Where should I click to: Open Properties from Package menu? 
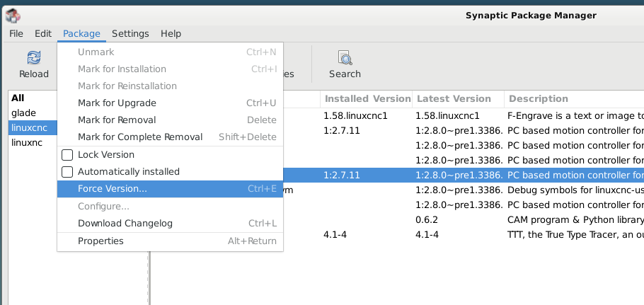(170, 241)
